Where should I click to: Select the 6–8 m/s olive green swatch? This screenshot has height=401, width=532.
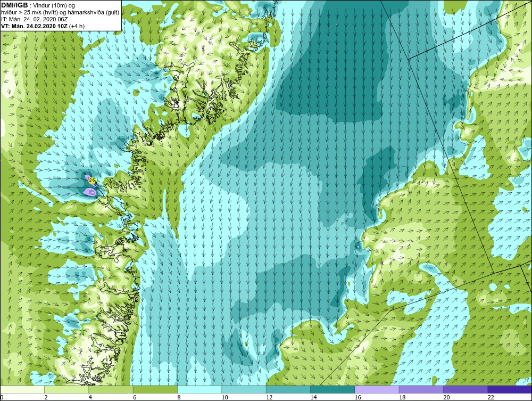(155, 389)
